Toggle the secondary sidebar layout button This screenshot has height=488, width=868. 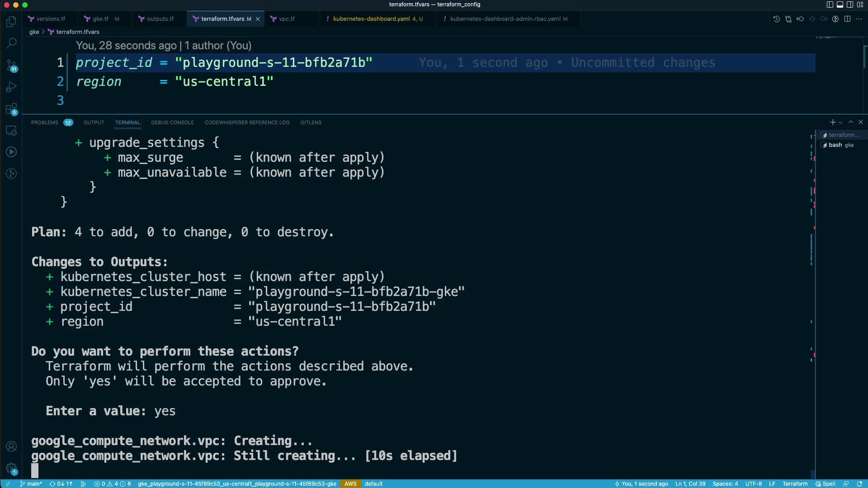(849, 5)
